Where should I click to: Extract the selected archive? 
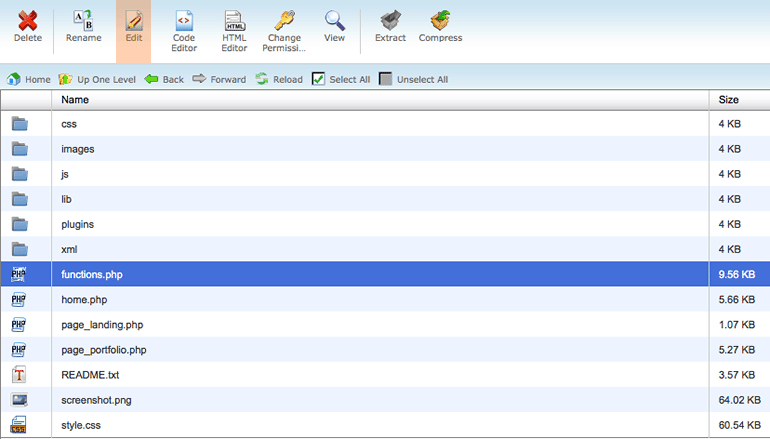click(x=390, y=20)
